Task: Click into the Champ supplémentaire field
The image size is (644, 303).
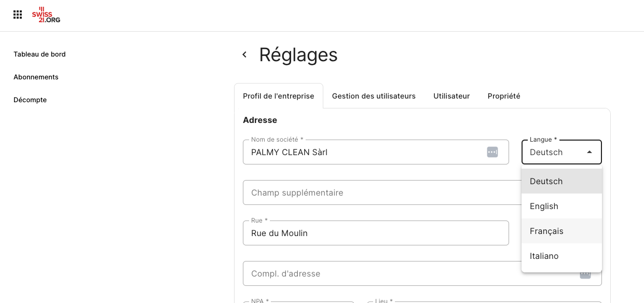Action: [x=382, y=192]
